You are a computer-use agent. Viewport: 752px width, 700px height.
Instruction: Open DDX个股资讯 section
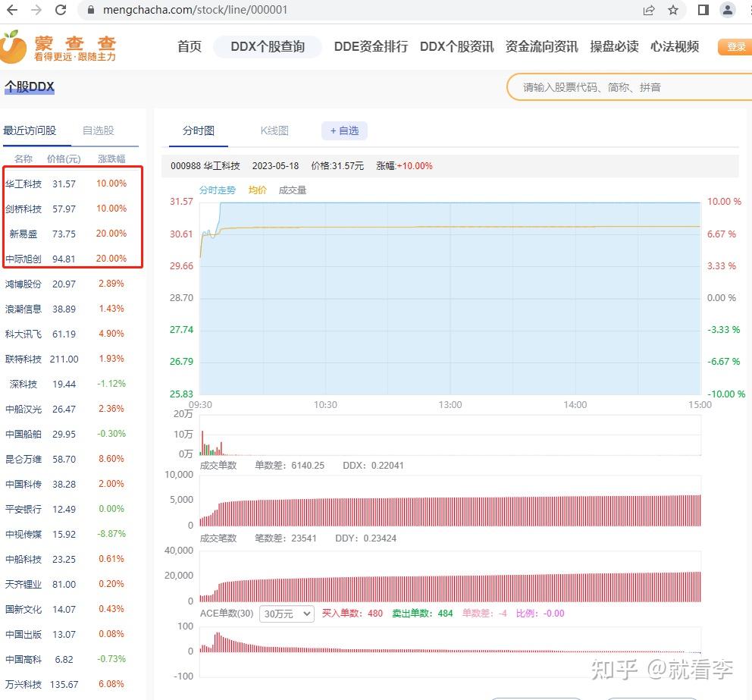[x=456, y=46]
